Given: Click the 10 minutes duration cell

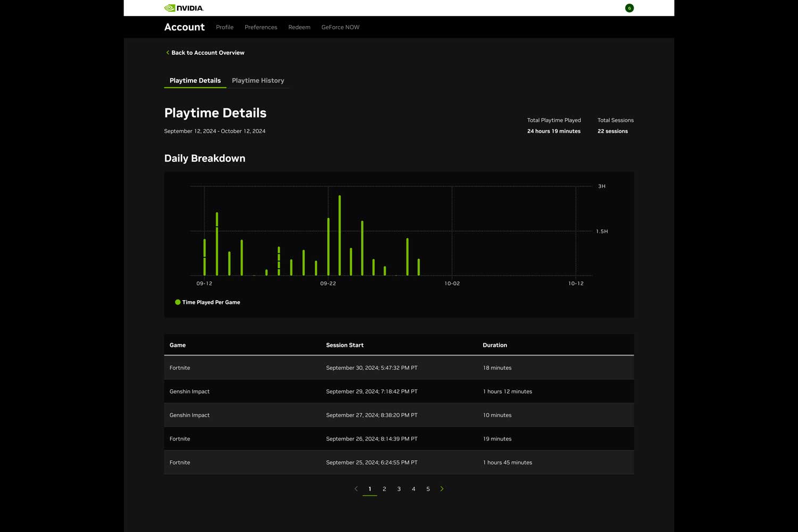Looking at the screenshot, I should click(x=497, y=415).
